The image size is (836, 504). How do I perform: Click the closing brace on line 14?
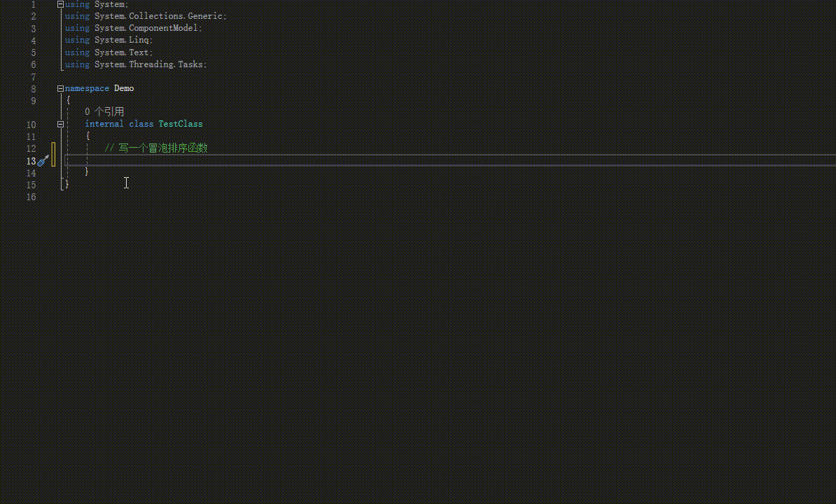(86, 171)
